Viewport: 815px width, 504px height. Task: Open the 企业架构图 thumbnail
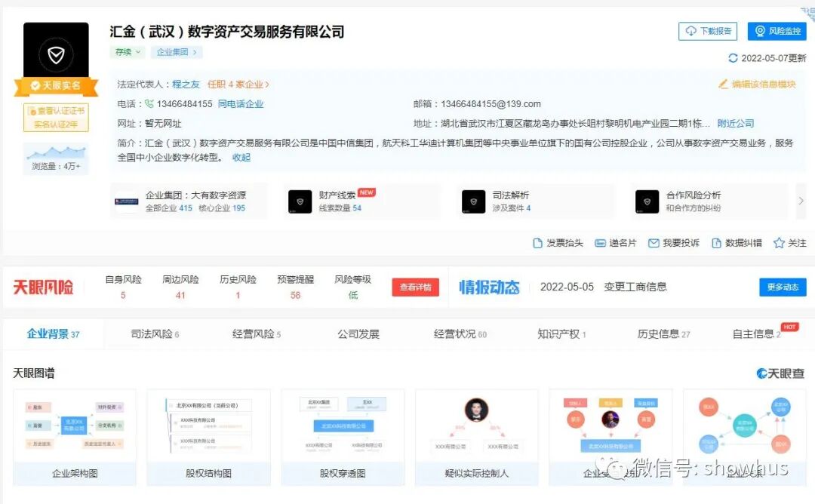point(75,438)
